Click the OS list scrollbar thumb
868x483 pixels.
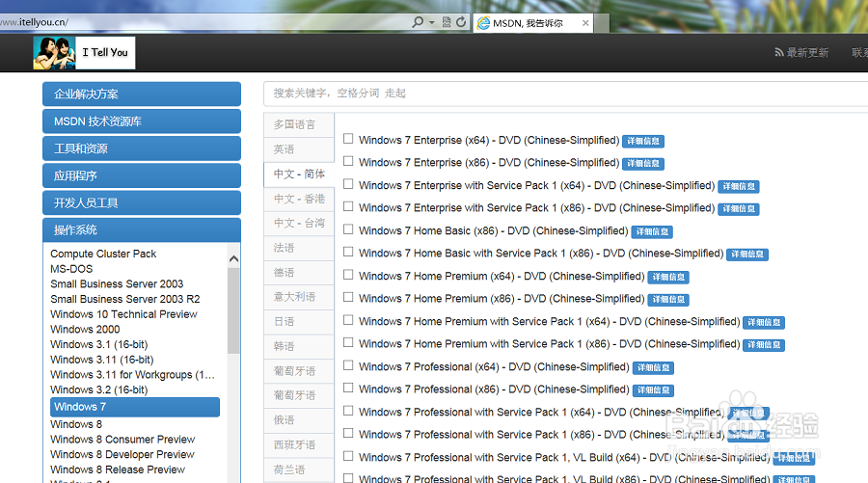[233, 309]
